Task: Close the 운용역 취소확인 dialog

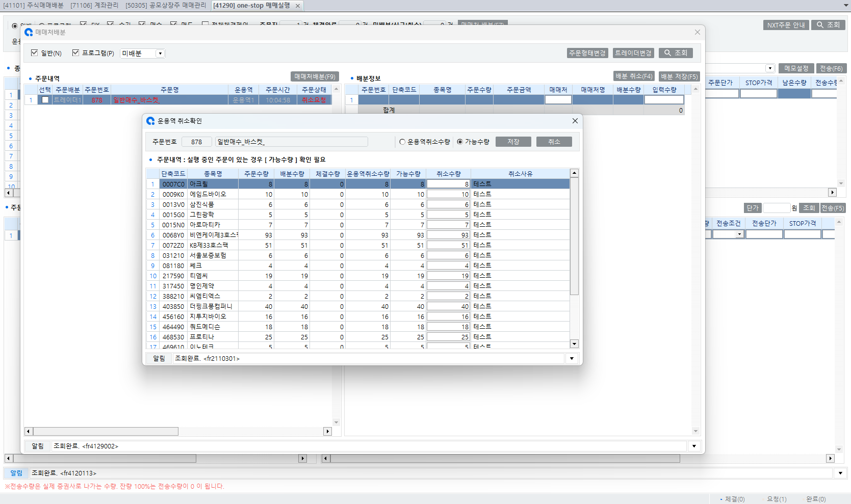Action: 575,121
